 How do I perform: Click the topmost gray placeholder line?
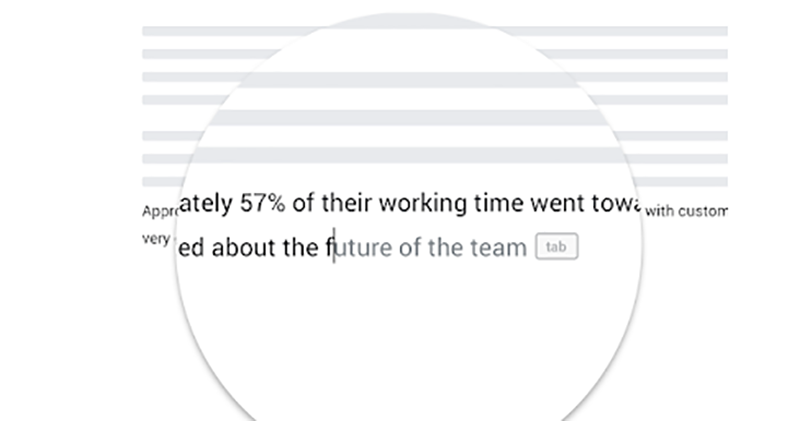[434, 31]
